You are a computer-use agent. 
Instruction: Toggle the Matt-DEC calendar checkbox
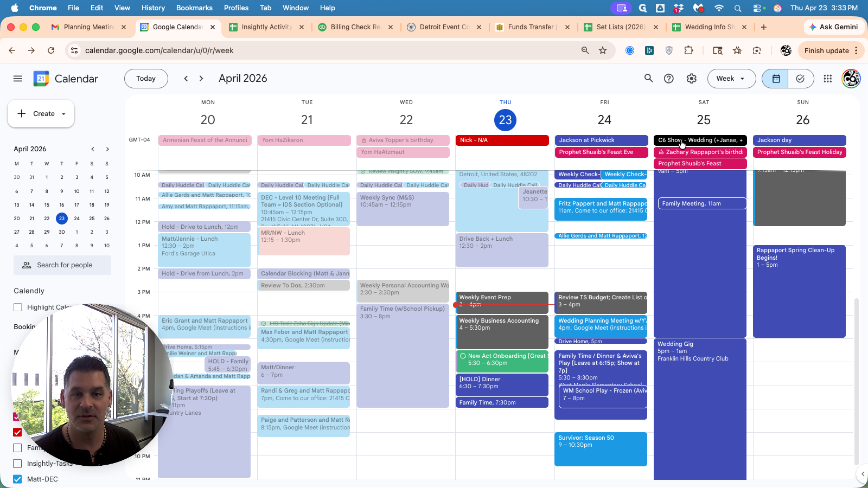pyautogui.click(x=17, y=479)
